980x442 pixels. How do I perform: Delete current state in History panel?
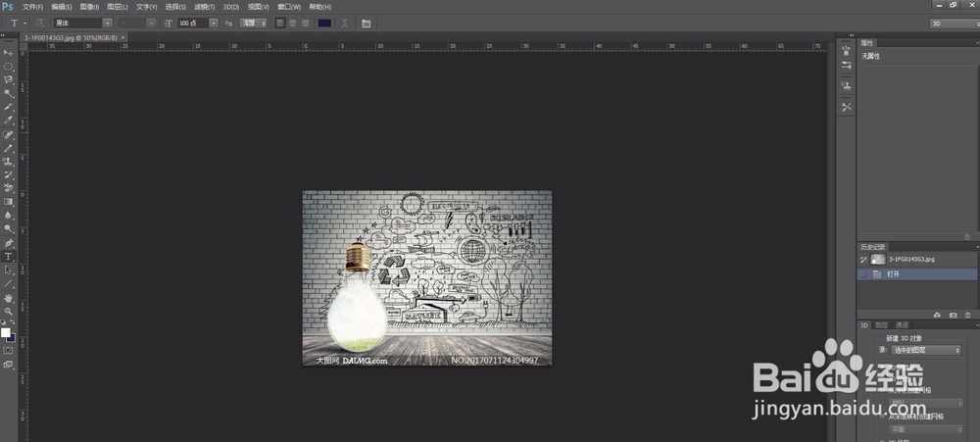(968, 316)
